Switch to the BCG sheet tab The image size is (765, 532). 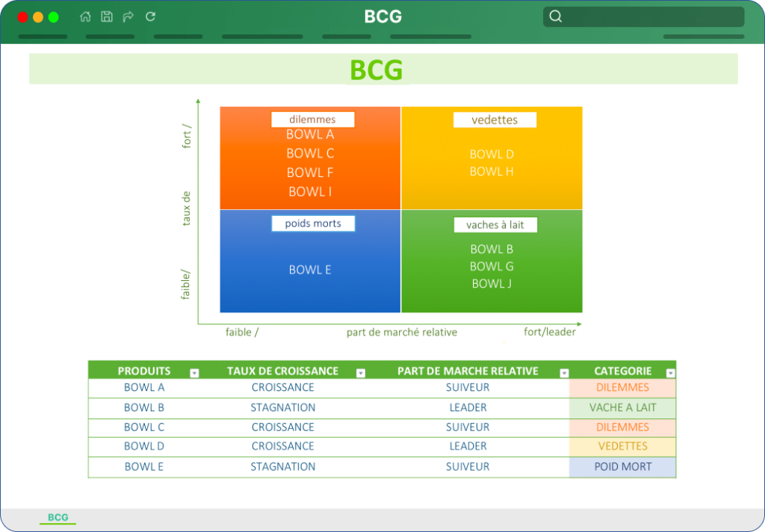tap(58, 517)
